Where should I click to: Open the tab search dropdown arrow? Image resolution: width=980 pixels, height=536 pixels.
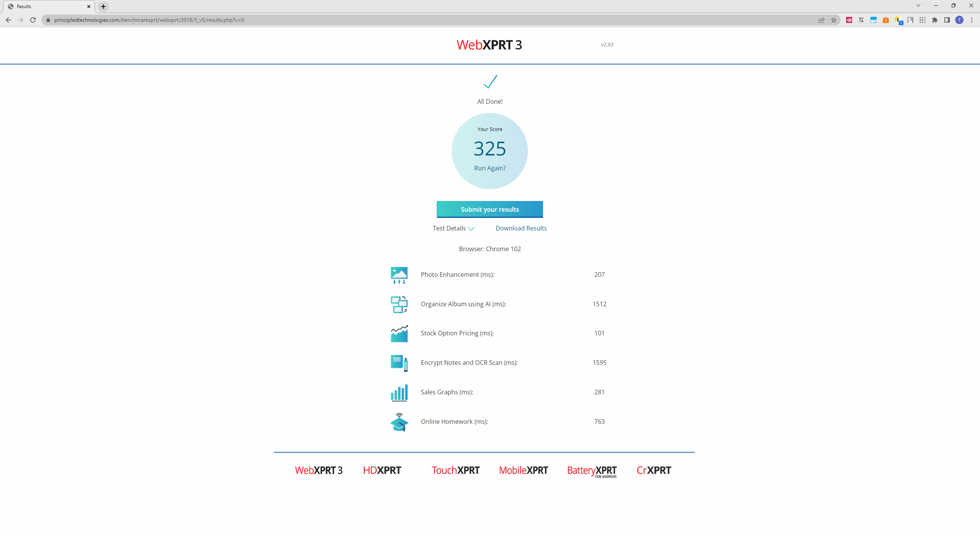coord(918,5)
